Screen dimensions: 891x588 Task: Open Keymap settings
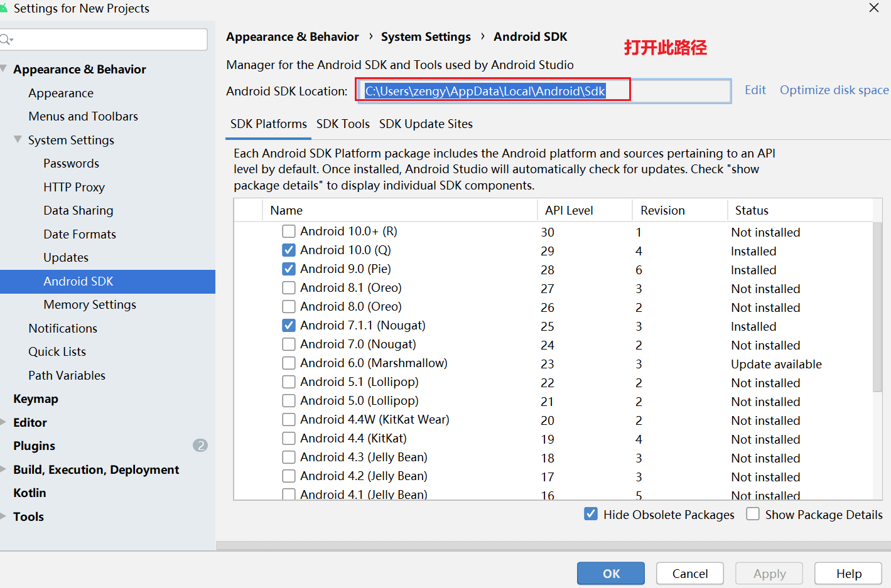pyautogui.click(x=36, y=398)
